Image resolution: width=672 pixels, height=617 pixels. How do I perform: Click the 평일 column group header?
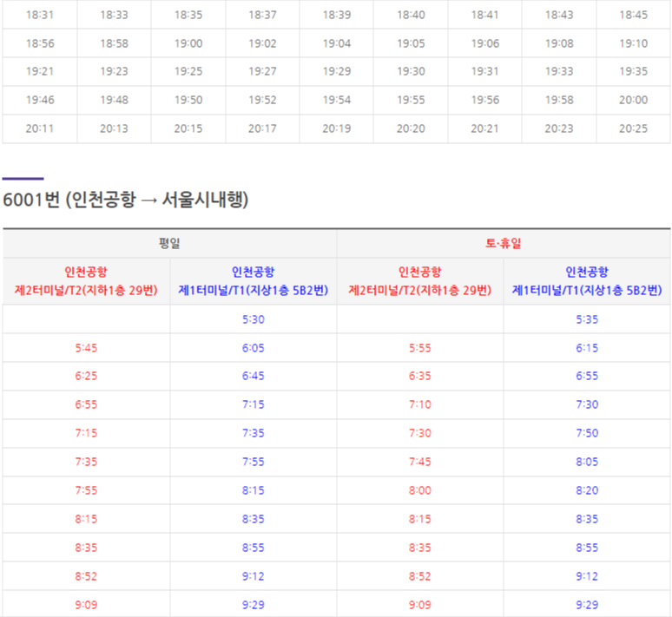coord(169,243)
